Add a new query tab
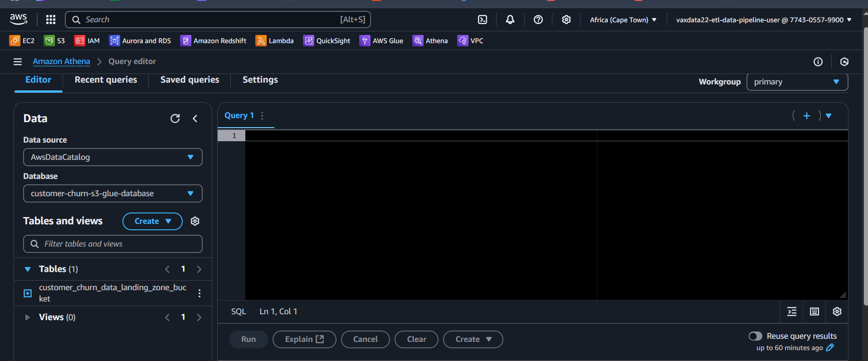The image size is (868, 361). (x=807, y=116)
